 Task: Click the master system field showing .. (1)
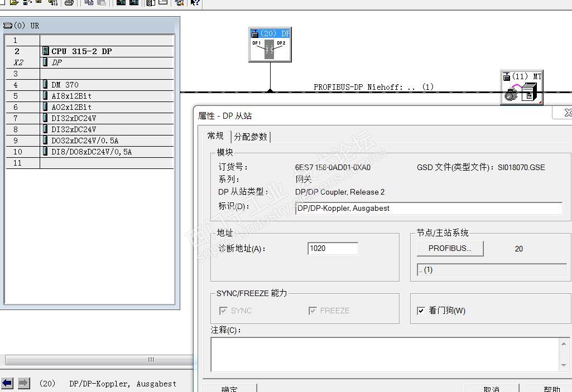(x=492, y=270)
